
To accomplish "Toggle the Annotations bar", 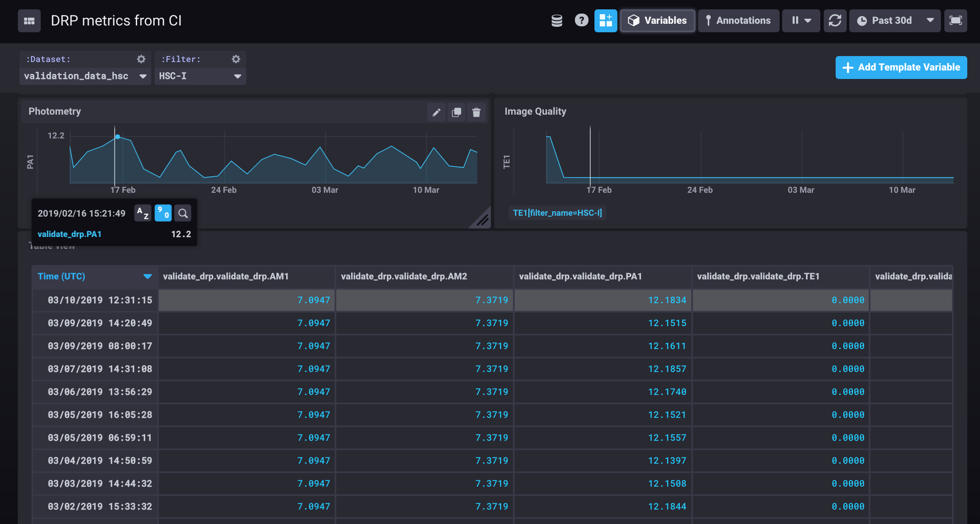I will [x=738, y=20].
